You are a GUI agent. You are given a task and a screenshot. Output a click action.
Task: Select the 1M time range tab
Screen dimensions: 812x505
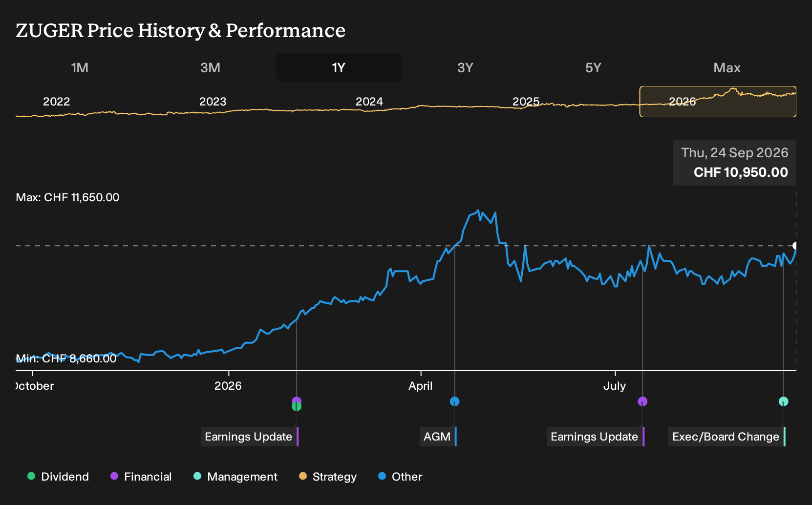(80, 67)
